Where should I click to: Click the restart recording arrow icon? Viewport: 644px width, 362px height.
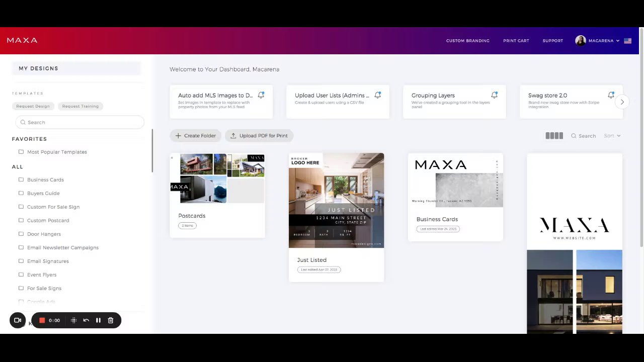(x=86, y=320)
